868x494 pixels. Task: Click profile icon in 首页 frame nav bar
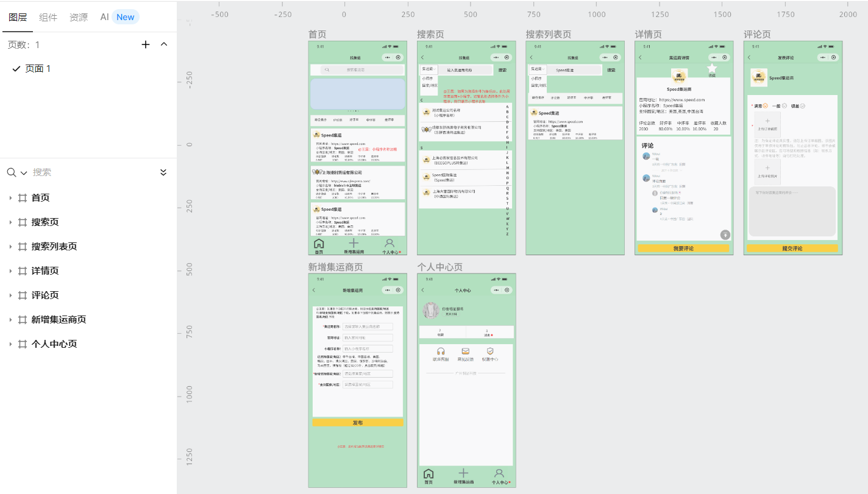[390, 243]
